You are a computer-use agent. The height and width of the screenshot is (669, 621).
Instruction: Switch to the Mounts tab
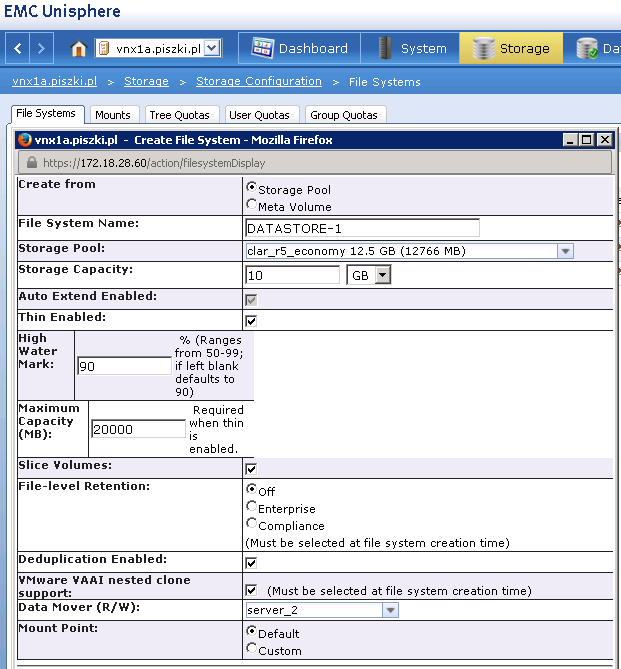[x=113, y=115]
